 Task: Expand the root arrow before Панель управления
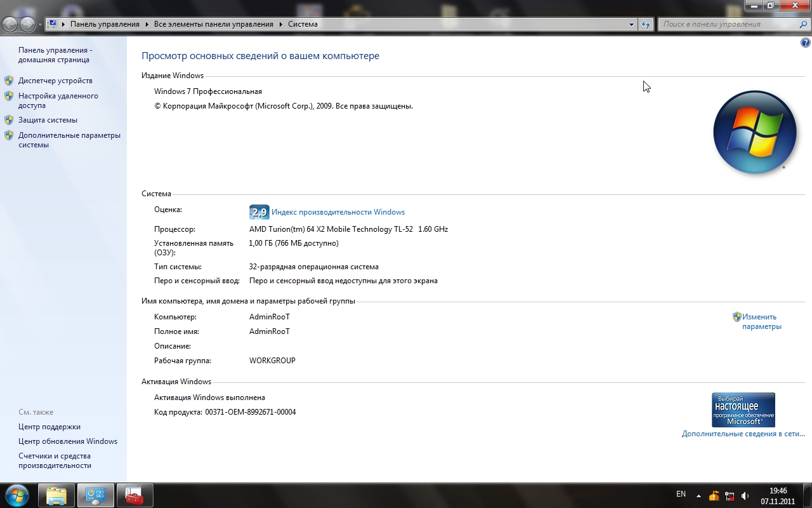63,24
